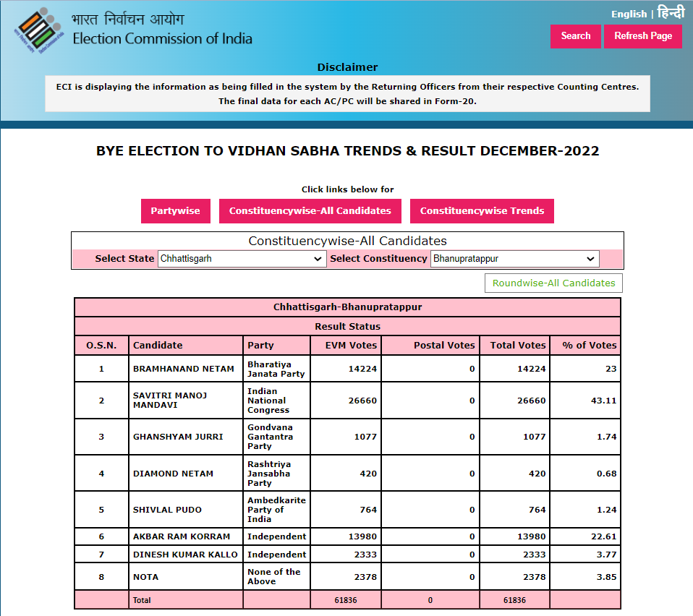Click the Bharatiya Janata Party cell

pos(276,369)
